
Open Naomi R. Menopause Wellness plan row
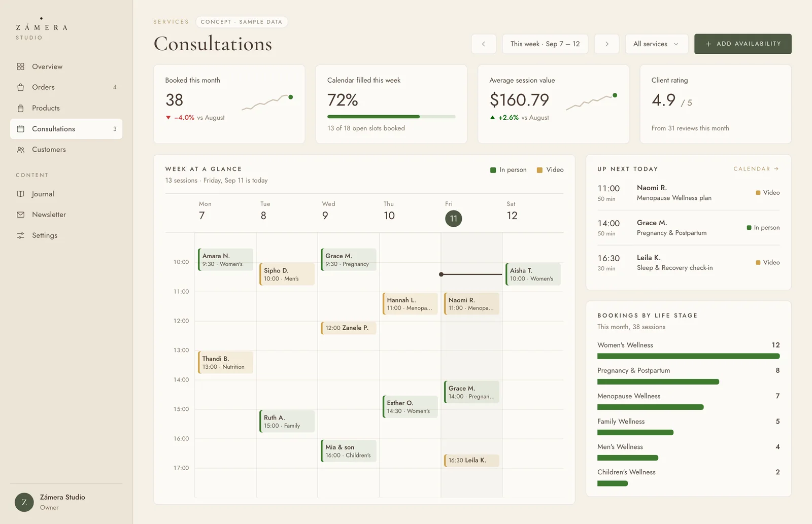pos(688,193)
